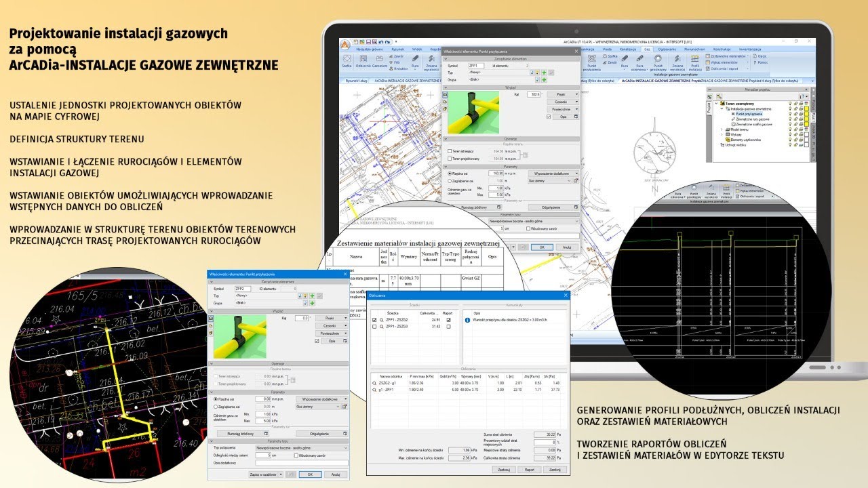Screen dimensions: 868x488
Task: Open the Typ połączenia dropdown in ZFP2 dialog
Action: pyautogui.click(x=302, y=448)
